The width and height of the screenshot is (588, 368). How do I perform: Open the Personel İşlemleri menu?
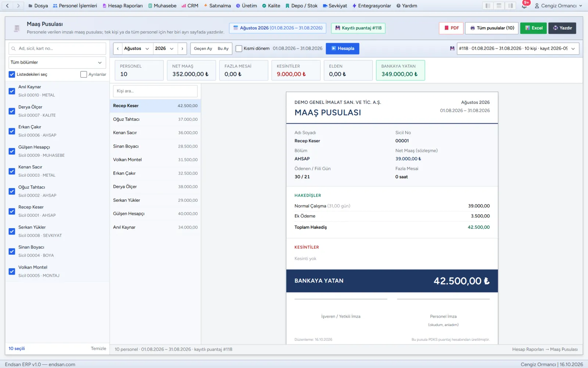coord(75,6)
